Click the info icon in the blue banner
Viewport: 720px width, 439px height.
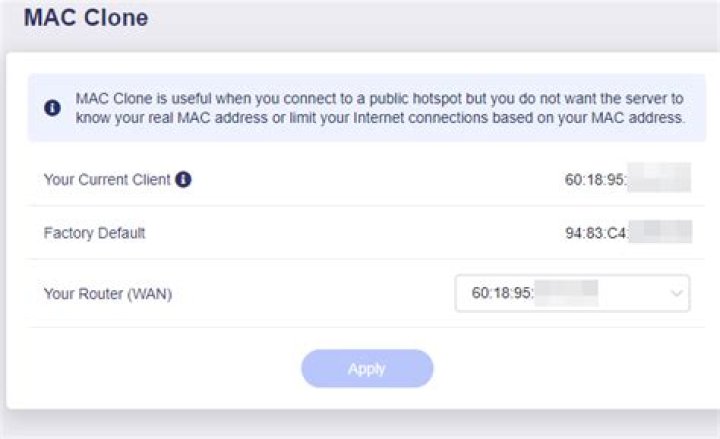pyautogui.click(x=52, y=108)
